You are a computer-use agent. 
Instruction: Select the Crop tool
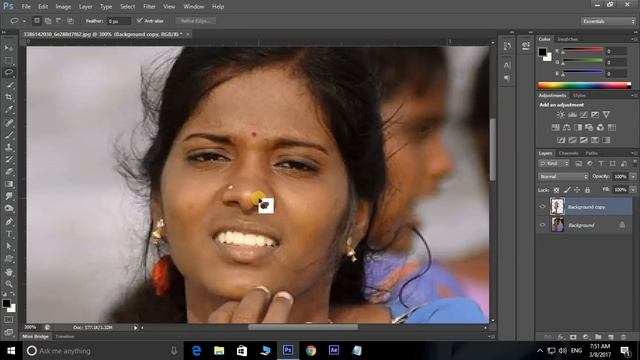coord(9,97)
